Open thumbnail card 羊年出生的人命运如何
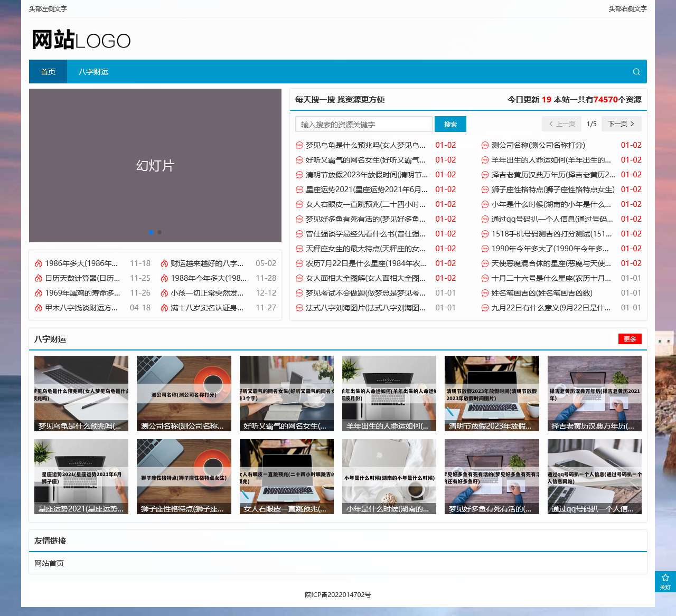 (389, 393)
